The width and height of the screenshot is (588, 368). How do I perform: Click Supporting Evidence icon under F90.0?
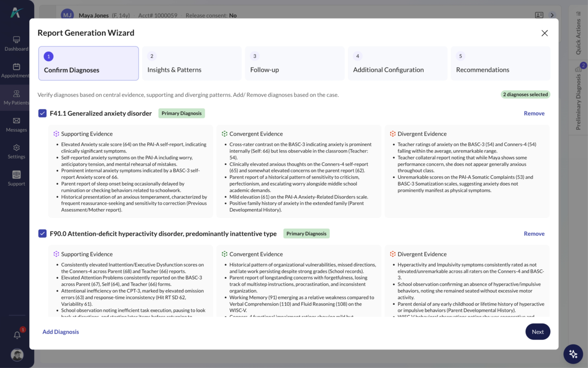(x=56, y=254)
